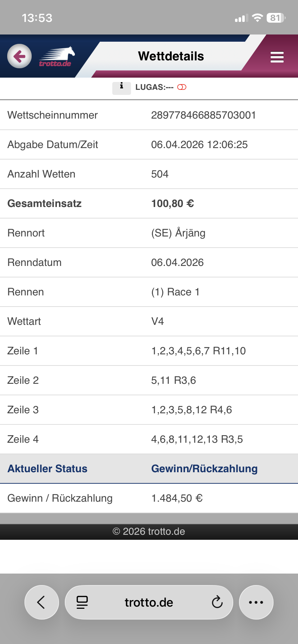Tap the Zeile 1 selection numbers
Image resolution: width=298 pixels, height=644 pixels.
198,351
